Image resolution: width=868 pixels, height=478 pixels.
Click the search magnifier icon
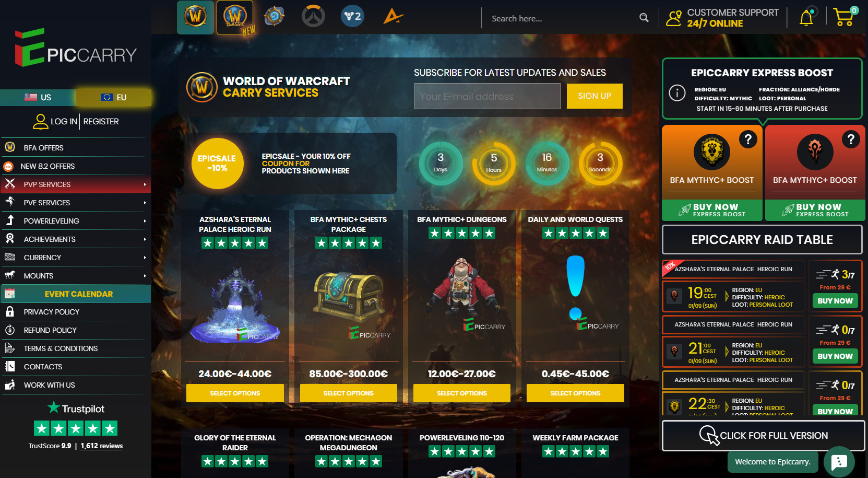(x=644, y=18)
